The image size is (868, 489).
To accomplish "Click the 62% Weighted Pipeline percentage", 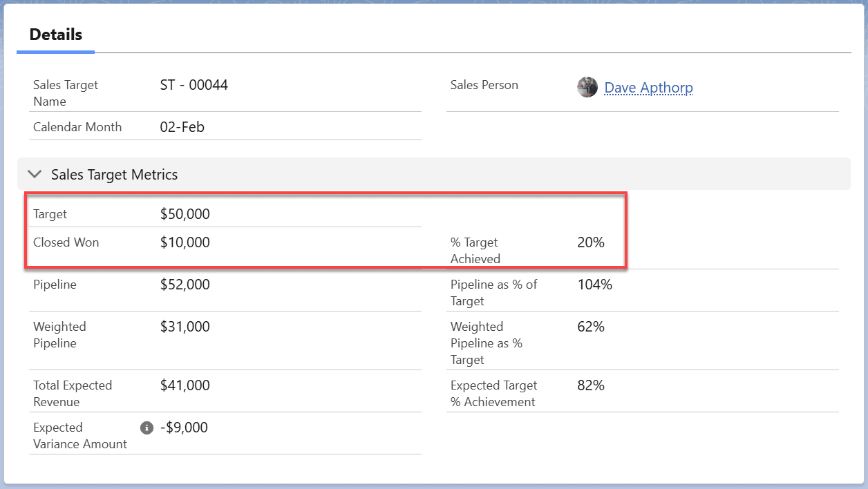I will [591, 327].
